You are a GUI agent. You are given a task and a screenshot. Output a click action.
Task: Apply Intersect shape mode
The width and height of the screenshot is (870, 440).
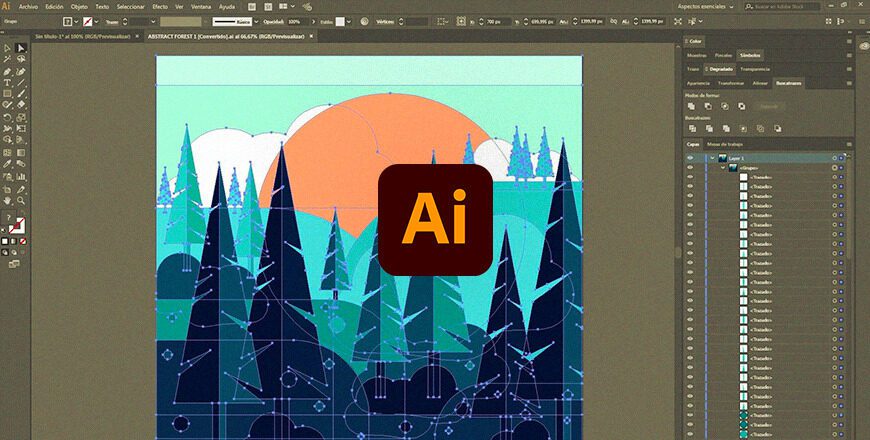click(x=725, y=106)
